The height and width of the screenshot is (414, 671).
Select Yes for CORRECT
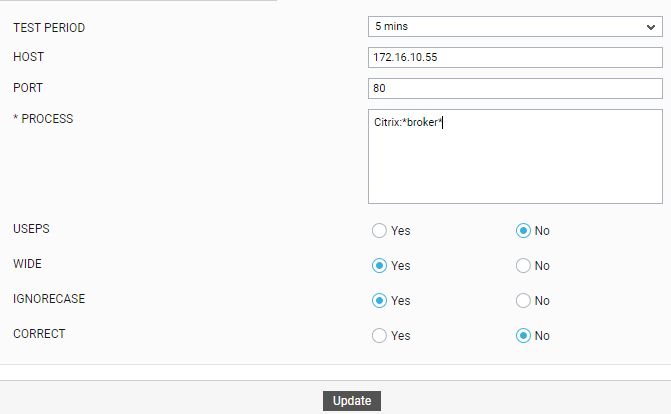tap(379, 336)
